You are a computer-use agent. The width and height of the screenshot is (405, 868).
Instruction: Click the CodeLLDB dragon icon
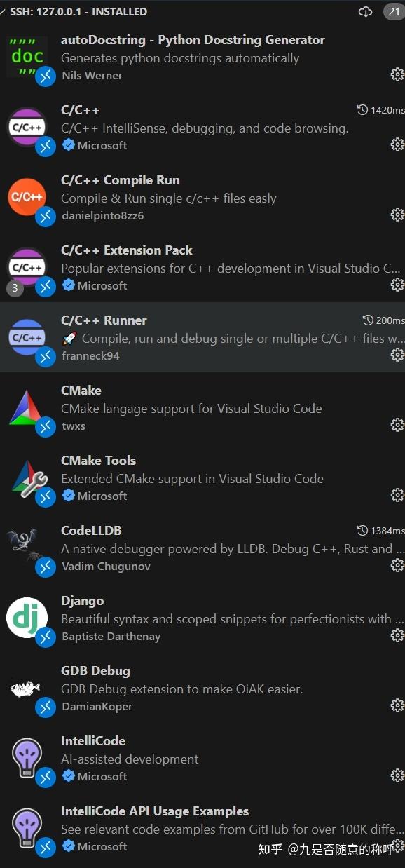tap(27, 545)
